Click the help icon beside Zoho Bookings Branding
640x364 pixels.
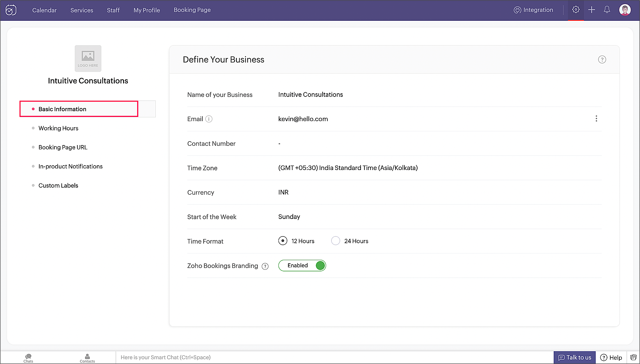tap(265, 266)
